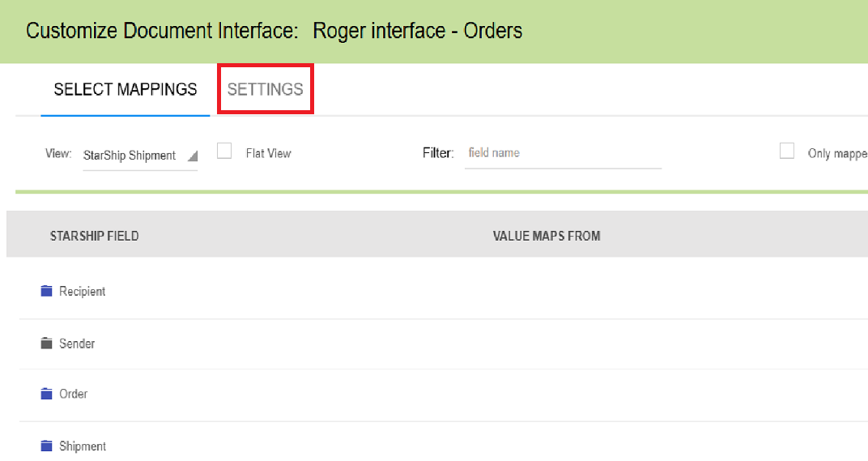Click the Shipment folder icon

coord(47,446)
